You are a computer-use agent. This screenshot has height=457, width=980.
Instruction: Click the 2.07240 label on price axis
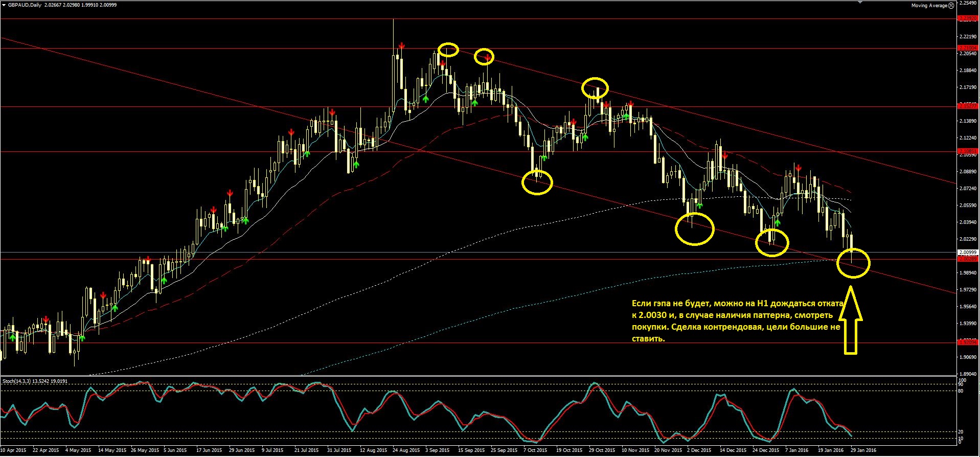[969, 189]
